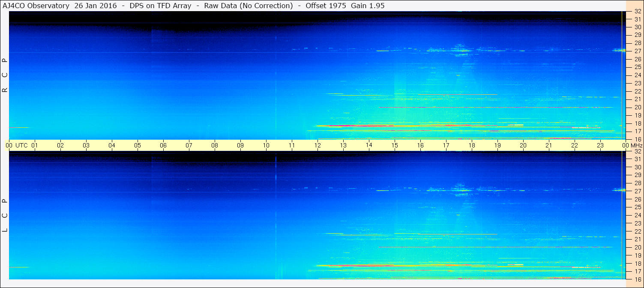The height and width of the screenshot is (288, 644).
Task: Select the 20 hour label on UTC axis
Action: click(523, 145)
